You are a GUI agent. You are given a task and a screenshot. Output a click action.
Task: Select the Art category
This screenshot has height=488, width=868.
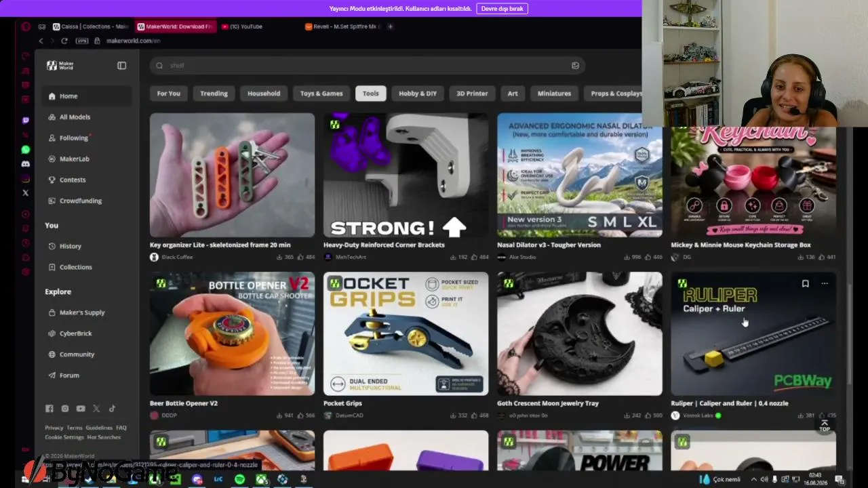(x=513, y=94)
